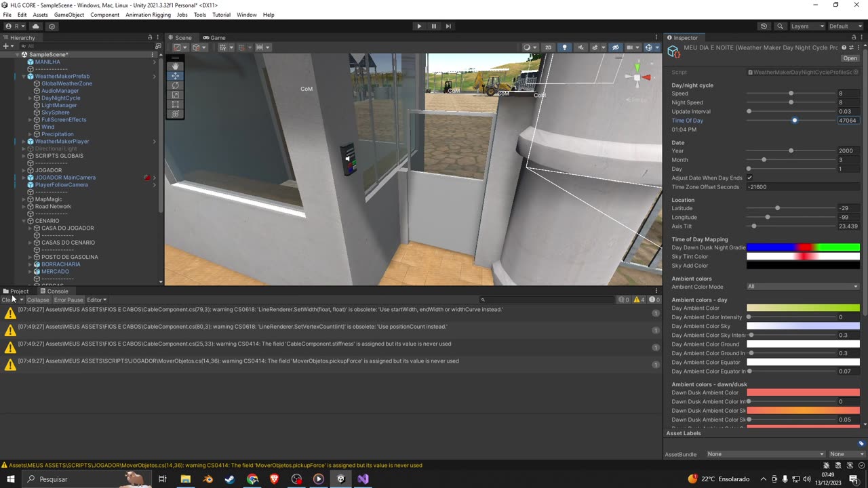Open component help reference icon

(x=844, y=47)
